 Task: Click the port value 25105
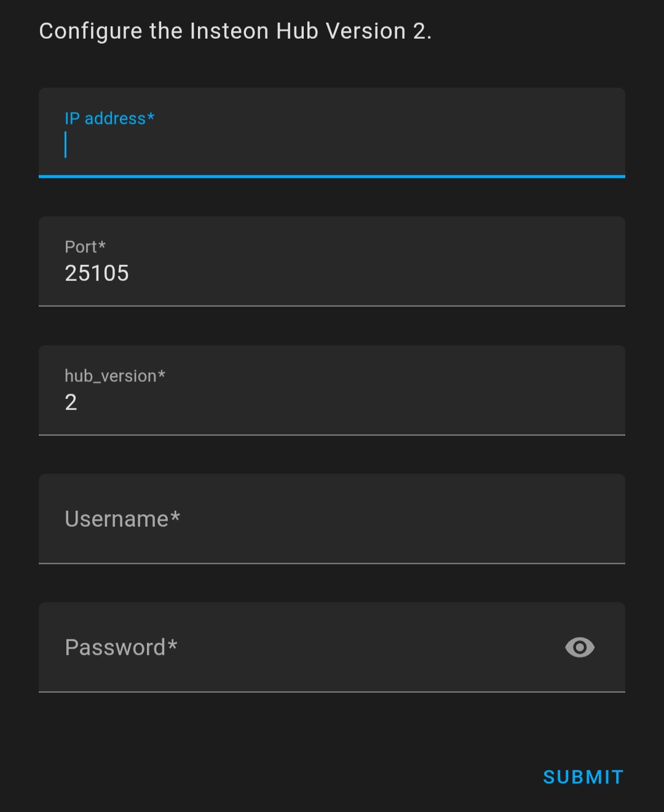97,273
